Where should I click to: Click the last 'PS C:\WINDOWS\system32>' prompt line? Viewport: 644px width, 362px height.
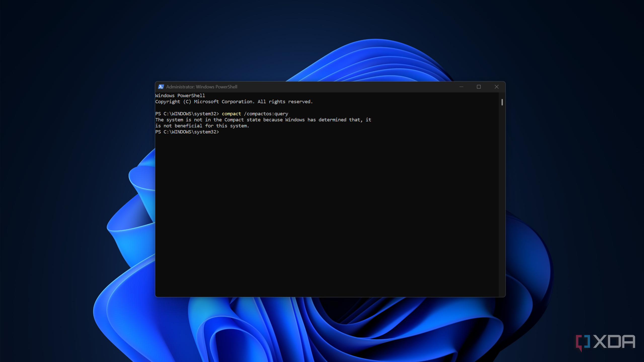point(187,132)
